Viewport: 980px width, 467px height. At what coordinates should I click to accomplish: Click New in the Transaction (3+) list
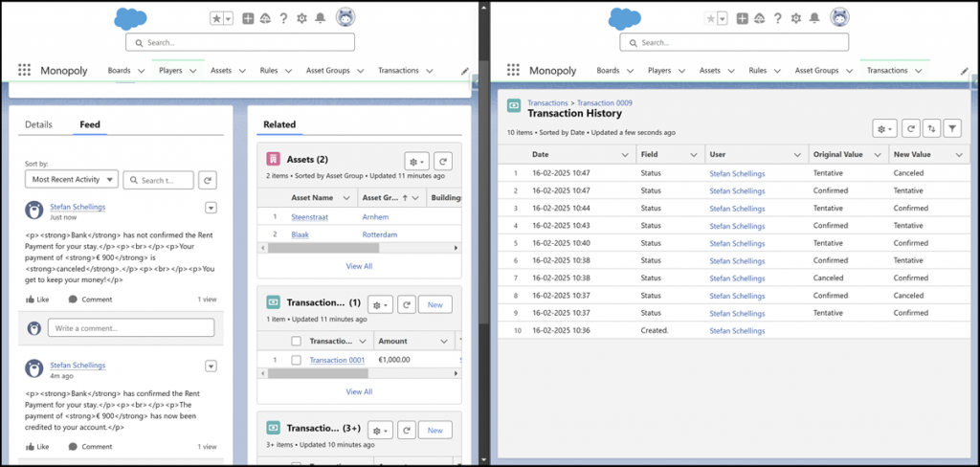coord(435,430)
